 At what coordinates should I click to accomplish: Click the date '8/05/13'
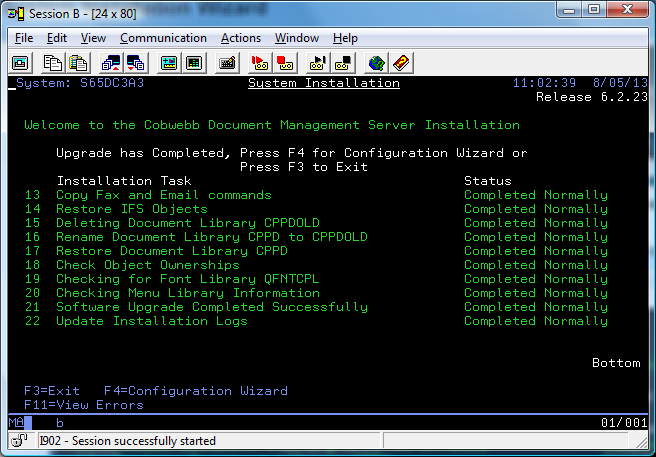pos(620,83)
